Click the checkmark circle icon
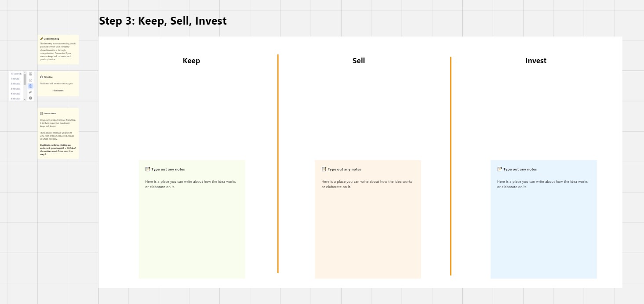The width and height of the screenshot is (644, 304). point(31,80)
